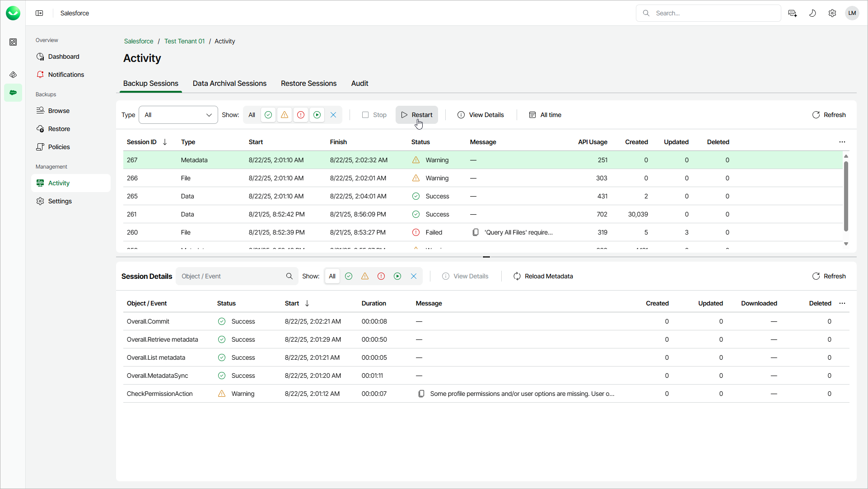Open the All time period selector
The width and height of the screenshot is (868, 489).
pyautogui.click(x=545, y=115)
